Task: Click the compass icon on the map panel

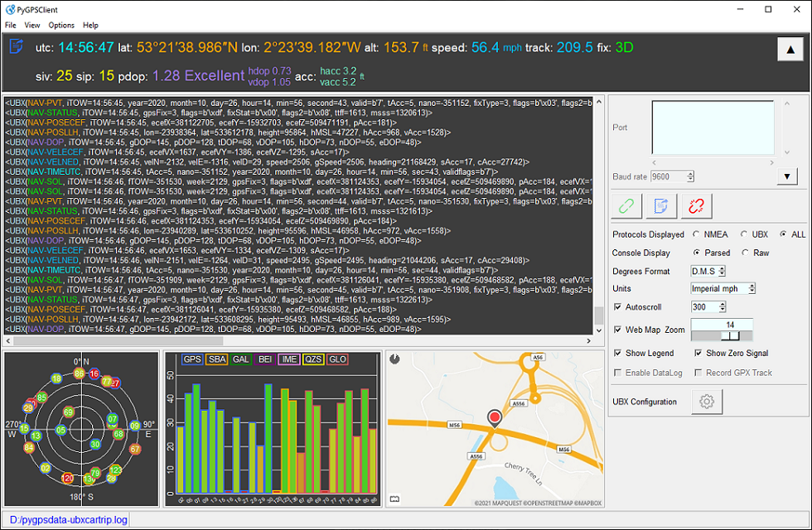Action: (394, 358)
